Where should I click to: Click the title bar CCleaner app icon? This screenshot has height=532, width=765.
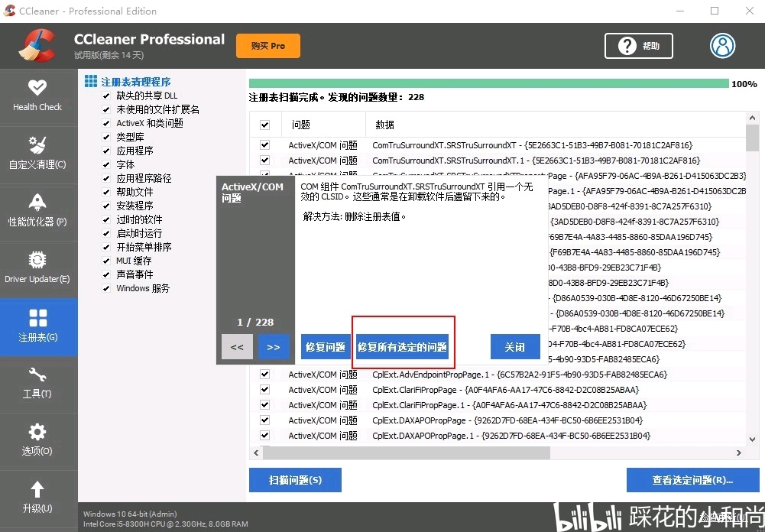9,11
